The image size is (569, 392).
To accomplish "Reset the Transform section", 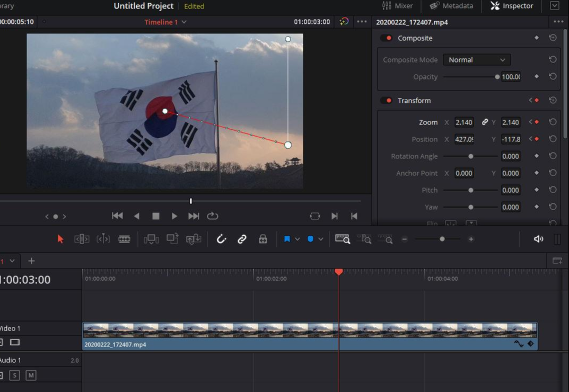I will [x=553, y=100].
